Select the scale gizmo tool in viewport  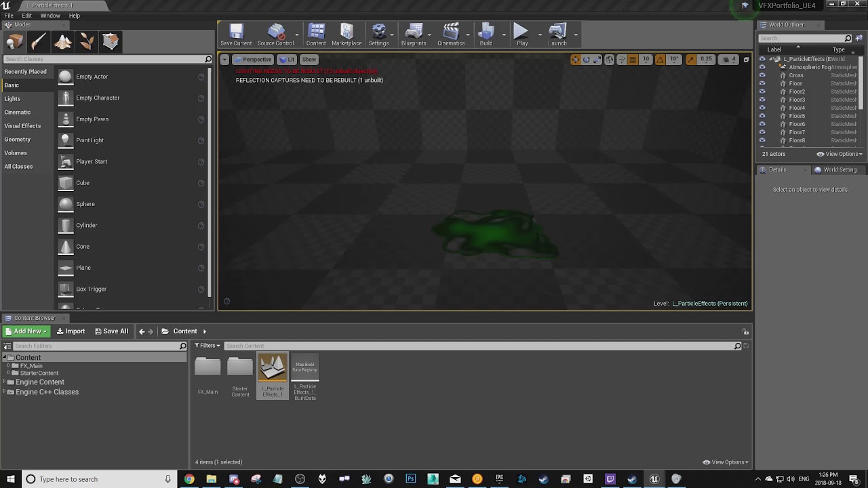597,60
